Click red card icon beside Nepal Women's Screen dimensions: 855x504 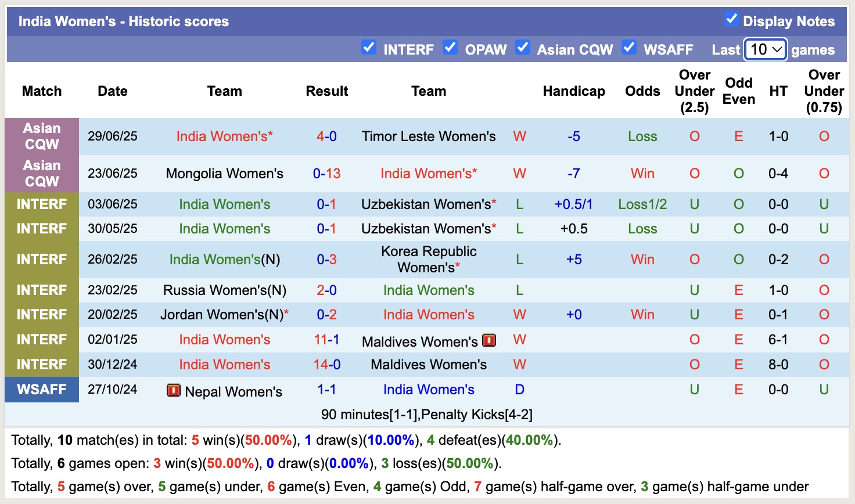(173, 390)
